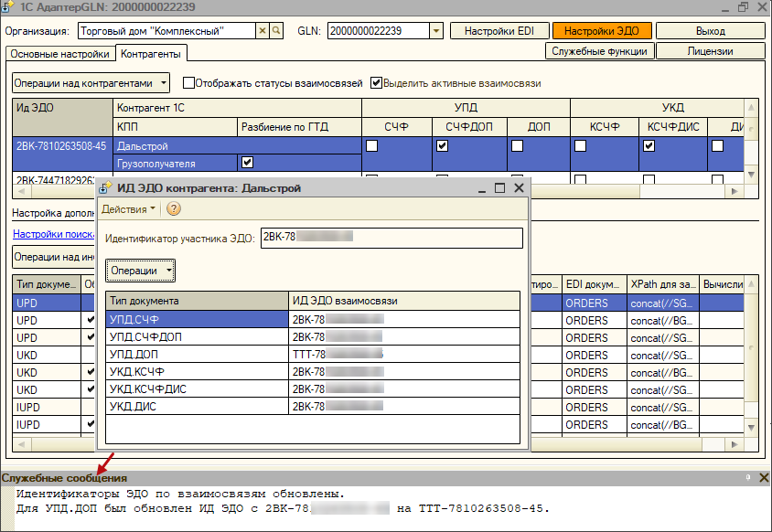Follow Настройки поиска link
Screen dimensions: 772x532
[54, 234]
